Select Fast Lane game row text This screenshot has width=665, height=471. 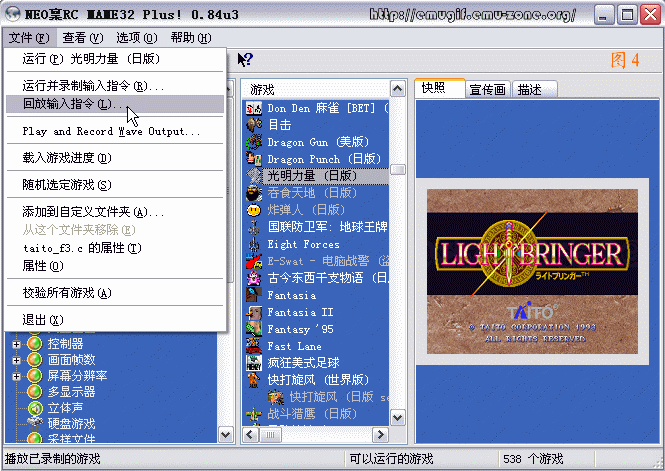tap(294, 346)
